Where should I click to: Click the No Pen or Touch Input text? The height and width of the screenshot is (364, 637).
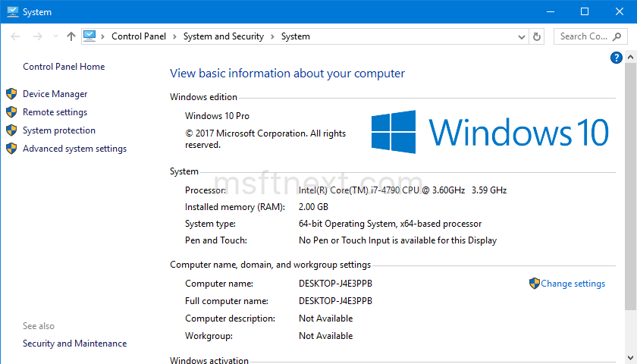point(397,240)
